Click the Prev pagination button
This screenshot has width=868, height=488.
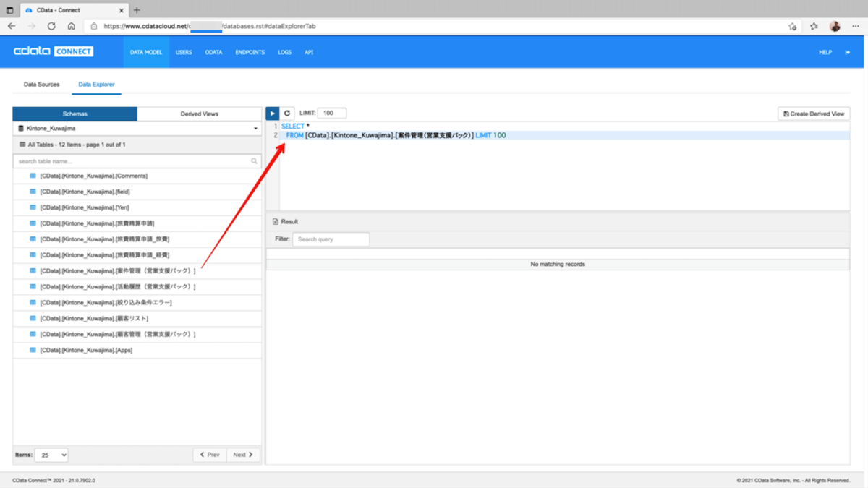click(x=209, y=455)
